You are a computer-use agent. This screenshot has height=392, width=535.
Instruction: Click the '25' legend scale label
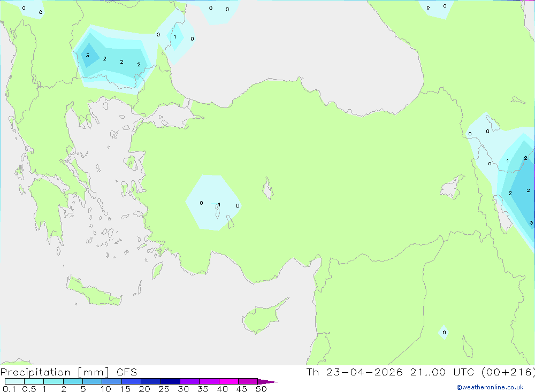click(164, 389)
